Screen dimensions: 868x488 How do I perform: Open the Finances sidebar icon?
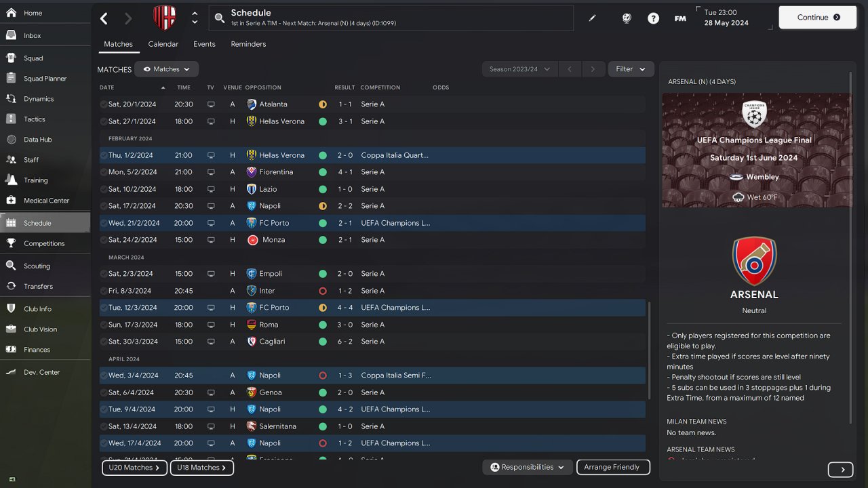(x=11, y=350)
